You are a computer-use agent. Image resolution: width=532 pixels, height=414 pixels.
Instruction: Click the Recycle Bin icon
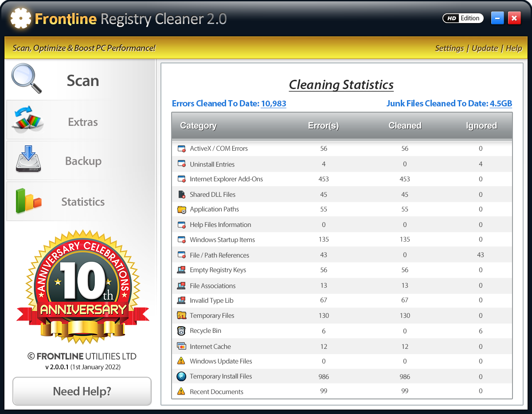(x=181, y=331)
